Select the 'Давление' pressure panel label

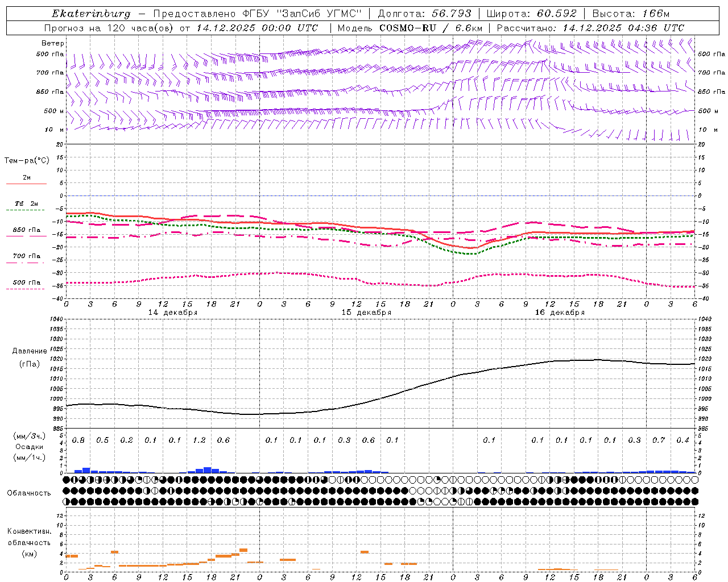coord(30,351)
